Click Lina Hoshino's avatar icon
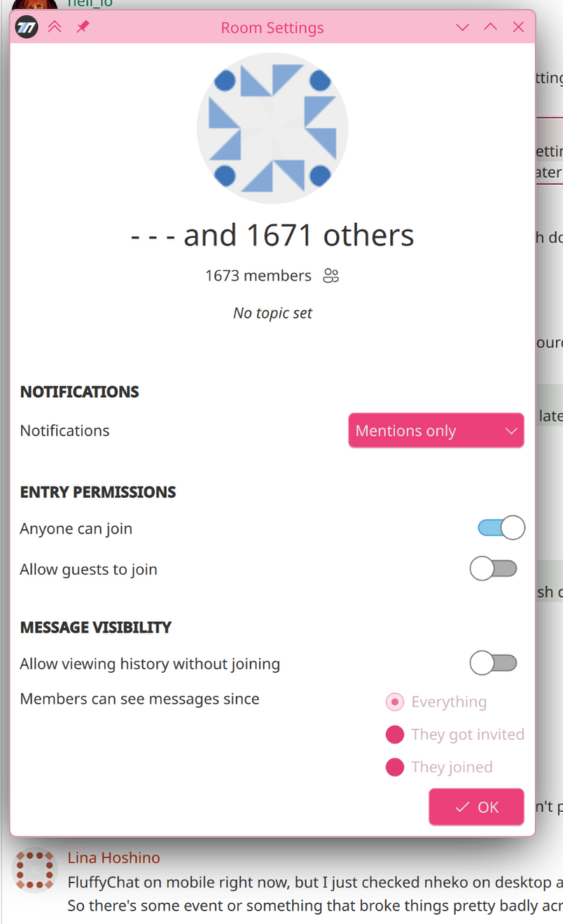The image size is (563, 924). click(36, 870)
